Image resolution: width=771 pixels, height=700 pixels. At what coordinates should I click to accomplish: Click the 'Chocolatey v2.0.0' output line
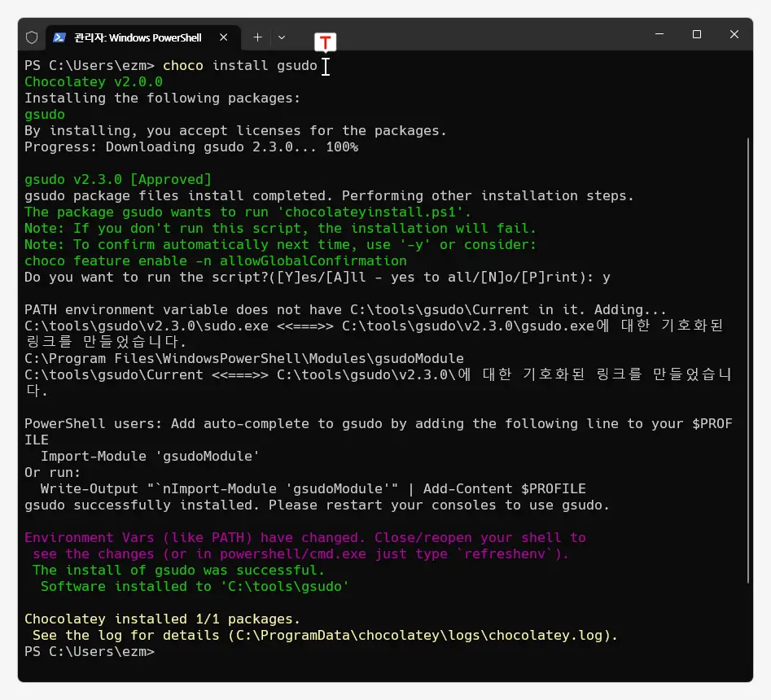click(94, 81)
